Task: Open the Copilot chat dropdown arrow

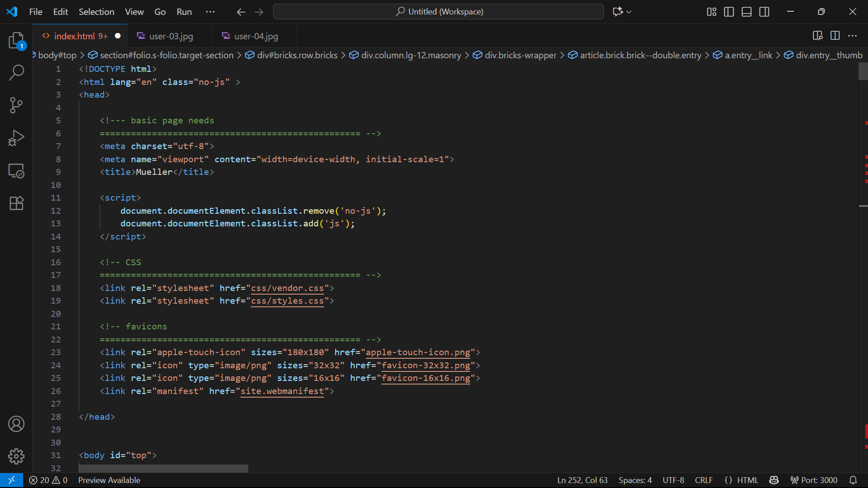Action: coord(629,12)
